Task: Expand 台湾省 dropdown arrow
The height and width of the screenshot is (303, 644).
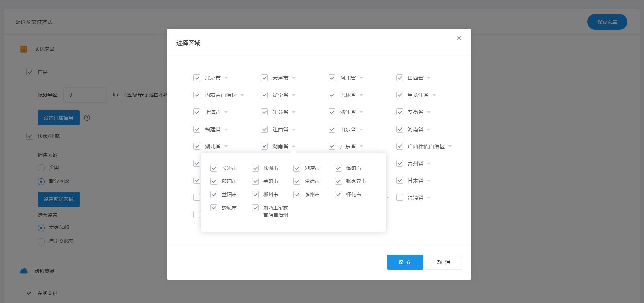Action: click(429, 198)
